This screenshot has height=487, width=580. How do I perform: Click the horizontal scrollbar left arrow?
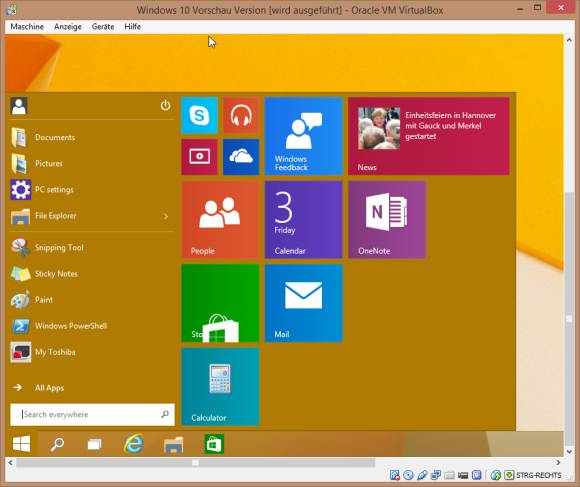pyautogui.click(x=10, y=462)
